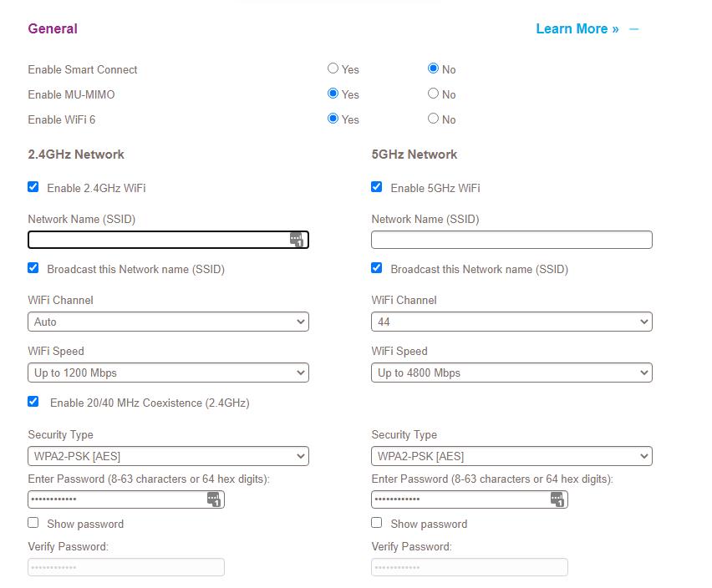Toggle Enable 5GHz WiFi checkbox
The image size is (712, 588).
[377, 187]
